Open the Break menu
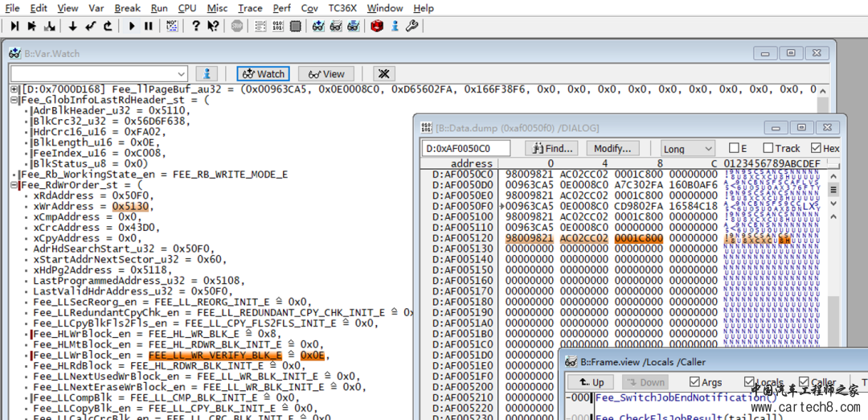Screen dimensions: 868x420 (x=127, y=8)
